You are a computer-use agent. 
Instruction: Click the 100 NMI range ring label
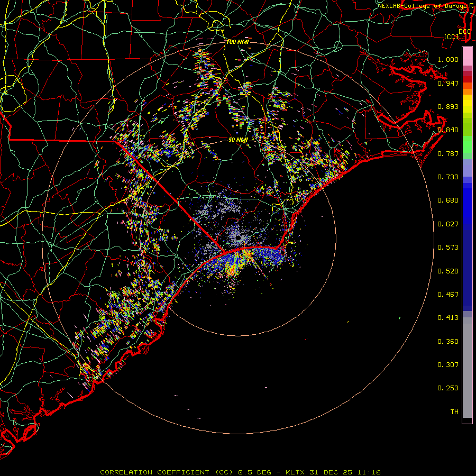pyautogui.click(x=237, y=42)
